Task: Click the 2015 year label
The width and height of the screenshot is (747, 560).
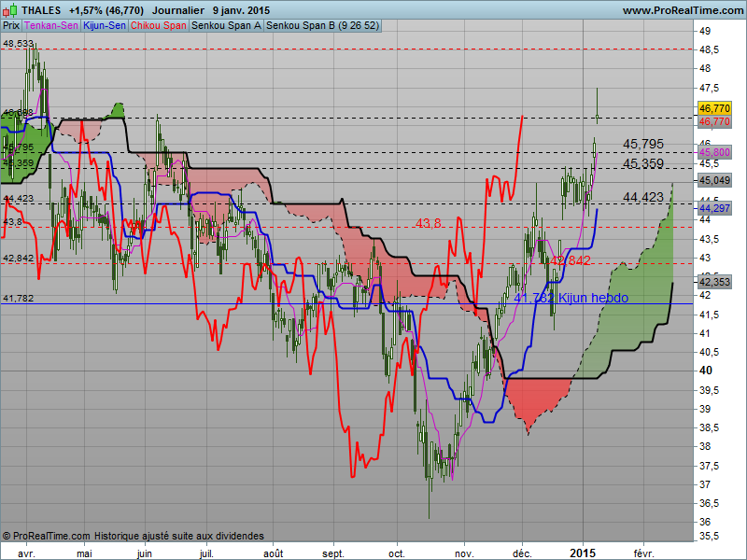Action: pos(583,553)
